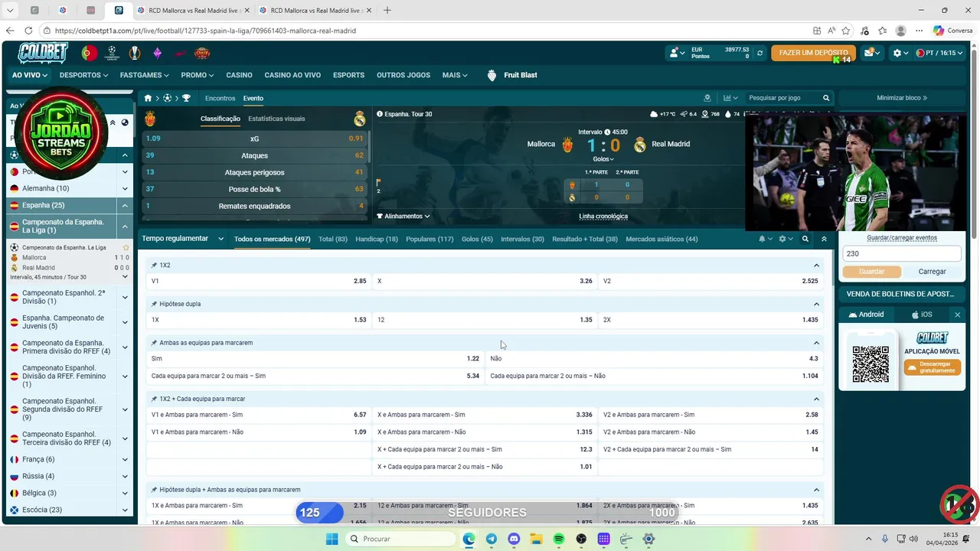Screen dimensions: 980x551
Task: Click FAZER UM DEPÓSITO button
Action: 813,53
